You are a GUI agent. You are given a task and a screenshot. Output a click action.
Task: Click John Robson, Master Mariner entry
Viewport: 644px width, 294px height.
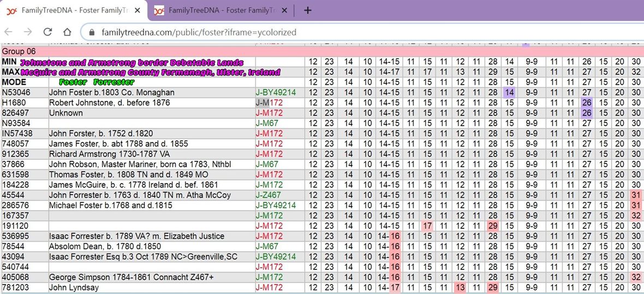(140, 164)
